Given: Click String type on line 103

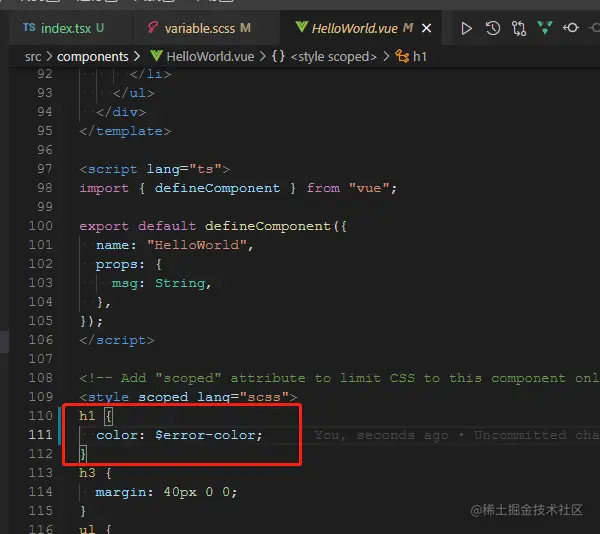Looking at the screenshot, I should (180, 283).
